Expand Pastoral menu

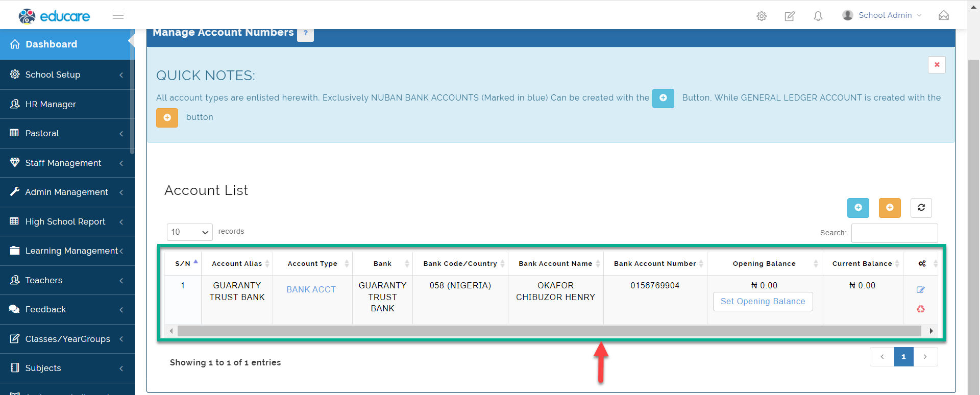[x=67, y=133]
